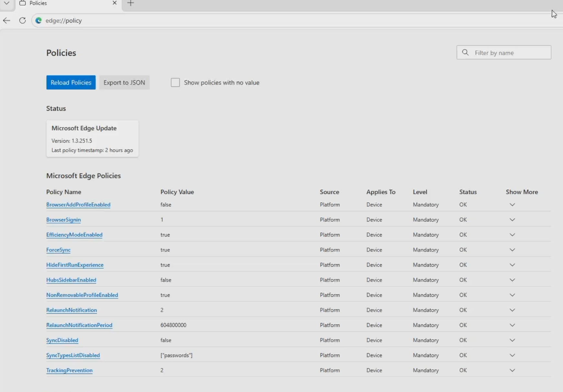The width and height of the screenshot is (563, 392).
Task: Open a new tab with the plus icon
Action: point(130,3)
